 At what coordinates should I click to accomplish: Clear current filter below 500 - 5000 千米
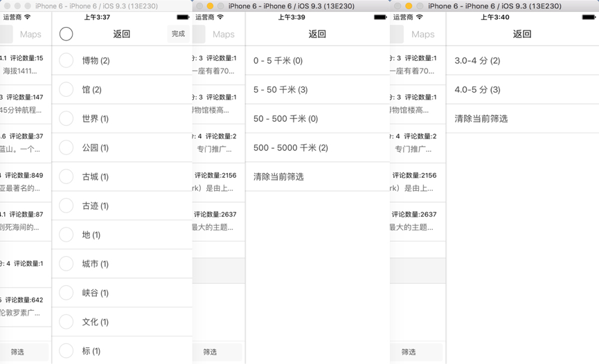coord(278,176)
